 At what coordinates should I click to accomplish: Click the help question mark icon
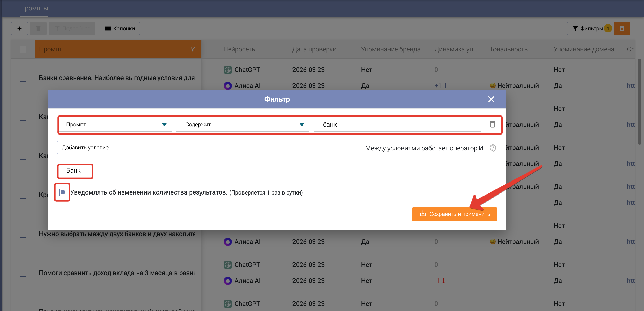[x=493, y=148]
